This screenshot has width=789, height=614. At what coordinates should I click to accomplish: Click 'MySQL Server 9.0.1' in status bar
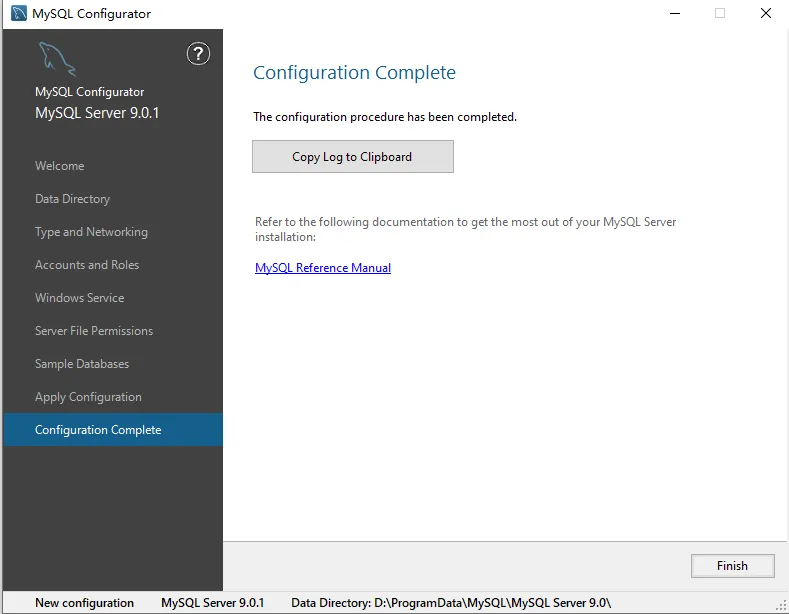click(212, 603)
